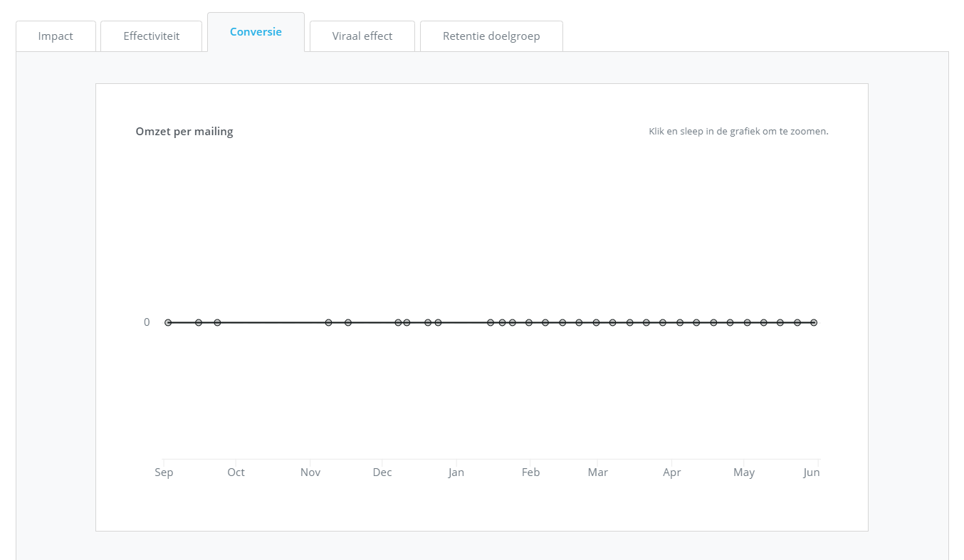Click the data point above the Mar label
The width and height of the screenshot is (964, 560).
[x=596, y=322]
